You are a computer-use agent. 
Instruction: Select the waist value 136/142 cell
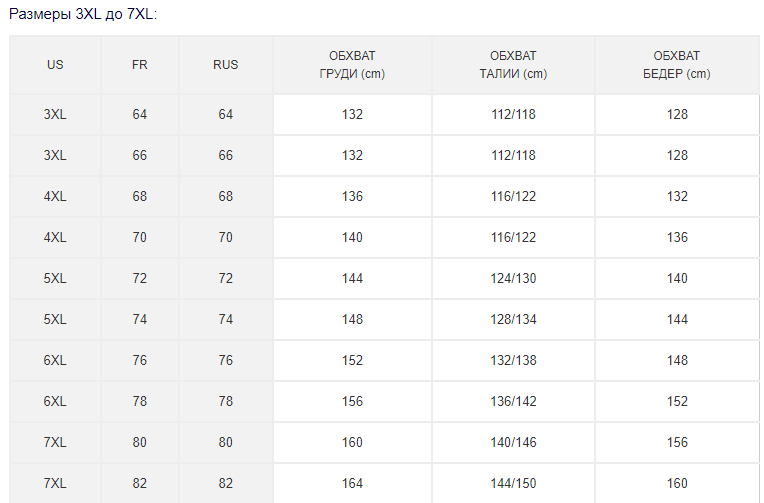pos(513,401)
